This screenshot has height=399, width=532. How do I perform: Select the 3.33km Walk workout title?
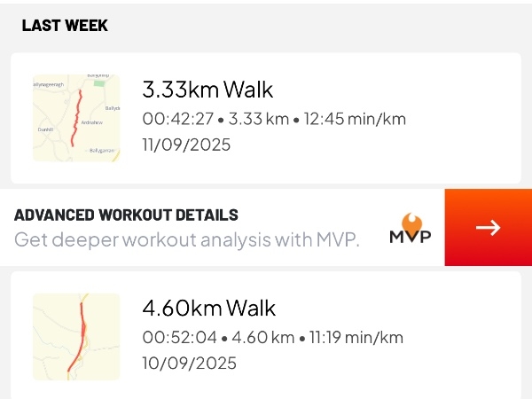click(x=207, y=90)
